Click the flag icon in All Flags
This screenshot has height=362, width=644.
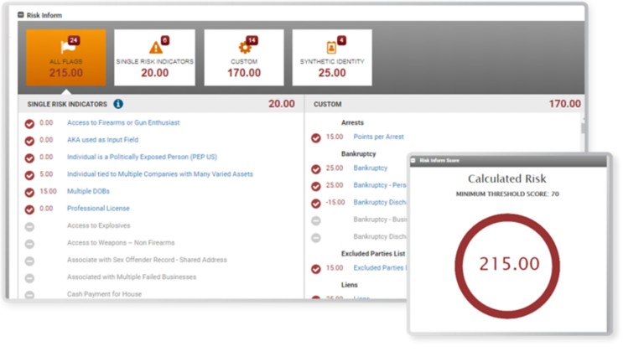[x=68, y=46]
